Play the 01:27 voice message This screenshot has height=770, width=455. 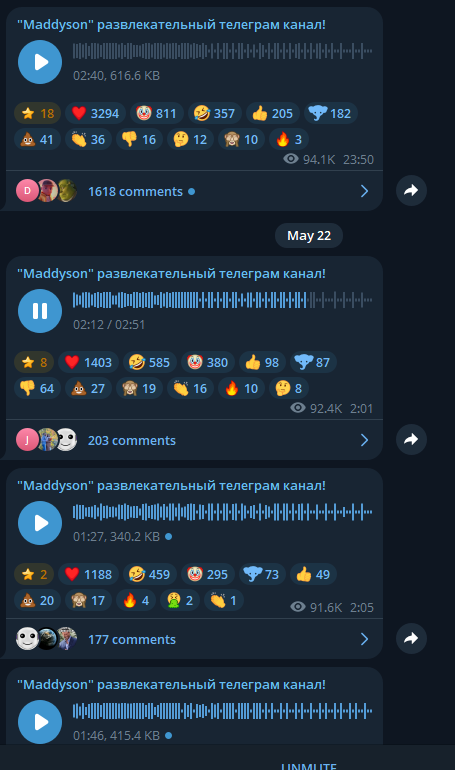[x=40, y=523]
